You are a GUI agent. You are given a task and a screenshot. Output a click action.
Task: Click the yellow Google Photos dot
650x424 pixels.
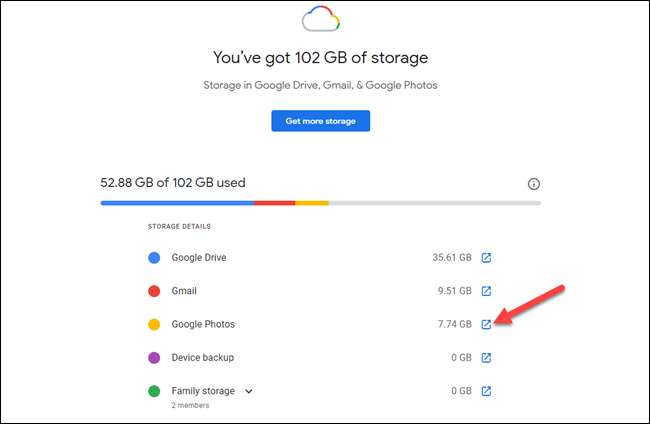coord(155,324)
